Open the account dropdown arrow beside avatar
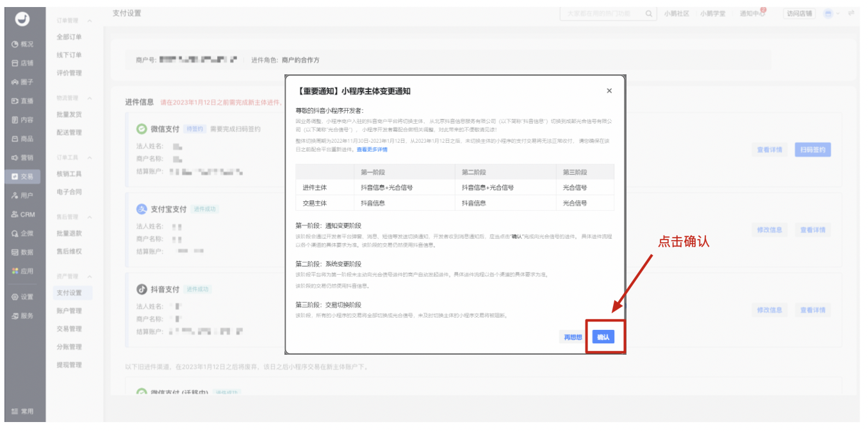The width and height of the screenshot is (868, 431). (839, 13)
